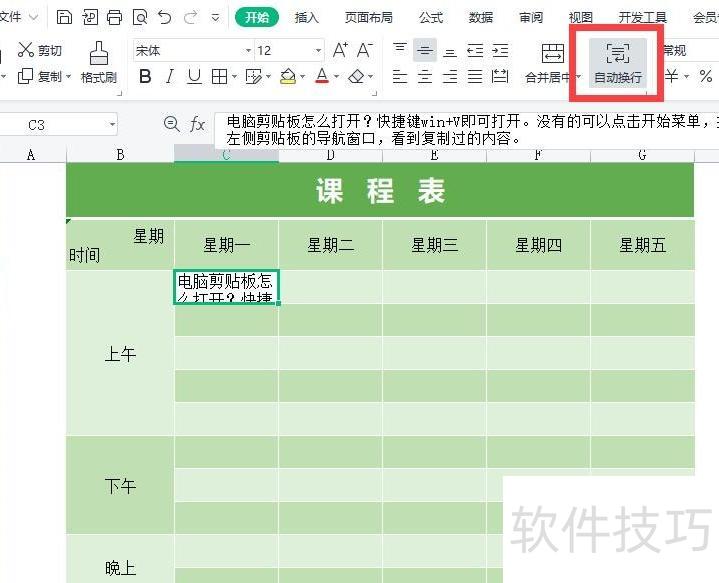Expand the Borders dropdown arrow
Image resolution: width=719 pixels, height=583 pixels.
coord(234,77)
